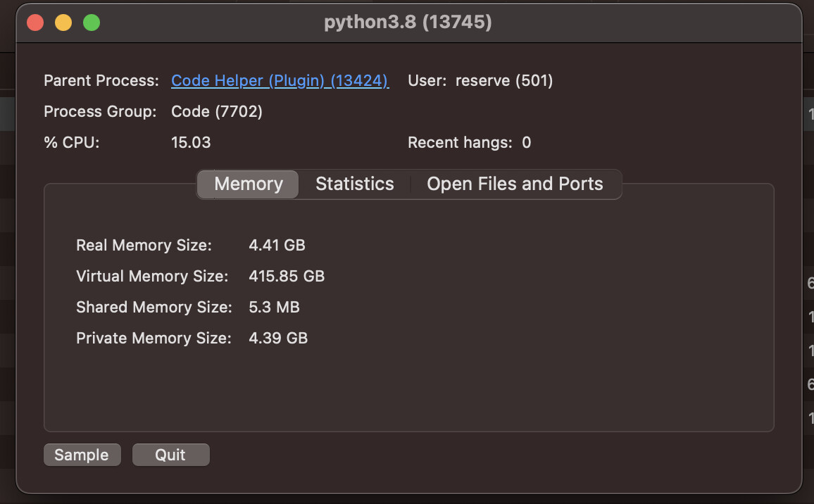Click the Virtual Memory Size label

point(152,276)
